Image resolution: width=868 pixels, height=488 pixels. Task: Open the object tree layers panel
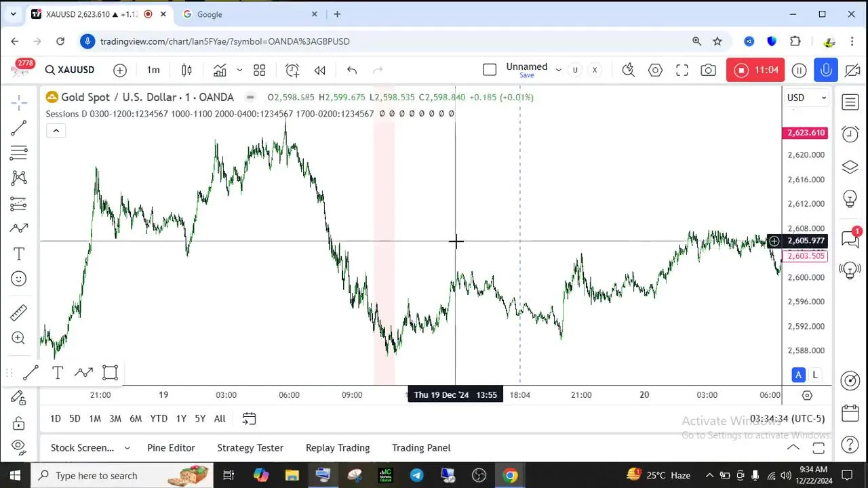pos(850,167)
